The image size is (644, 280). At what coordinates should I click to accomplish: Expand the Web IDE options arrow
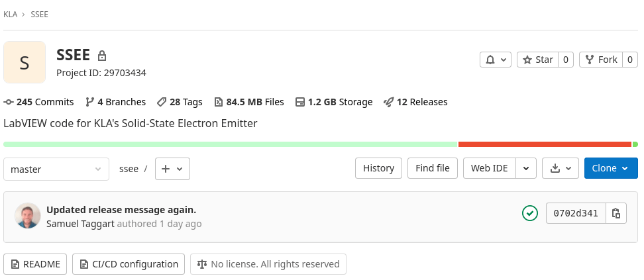click(526, 168)
